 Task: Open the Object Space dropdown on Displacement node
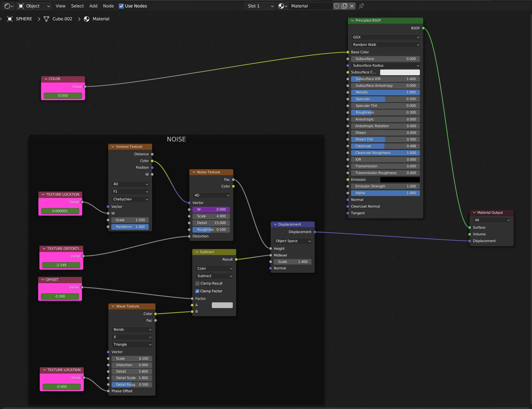tap(292, 241)
